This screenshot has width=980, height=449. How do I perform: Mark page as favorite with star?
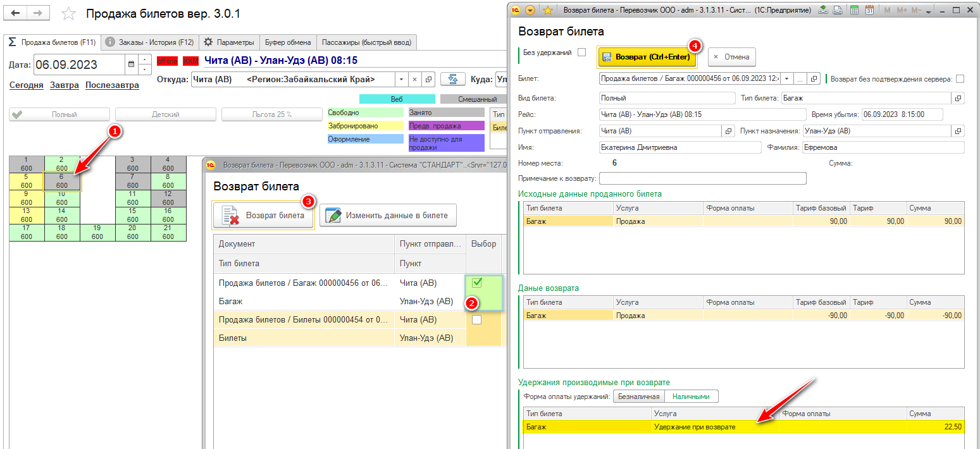(69, 14)
